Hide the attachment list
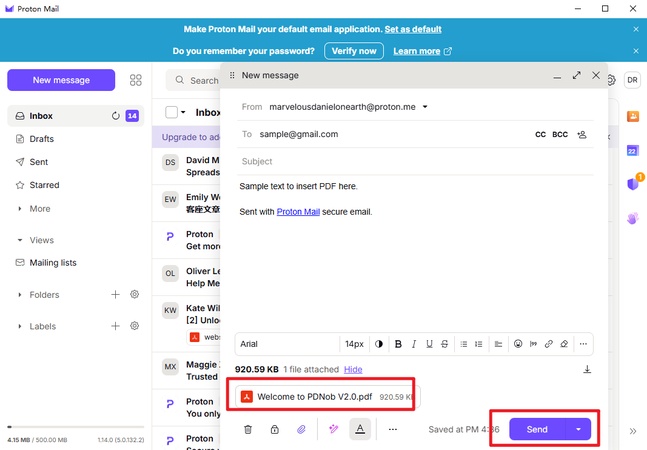 pos(353,370)
